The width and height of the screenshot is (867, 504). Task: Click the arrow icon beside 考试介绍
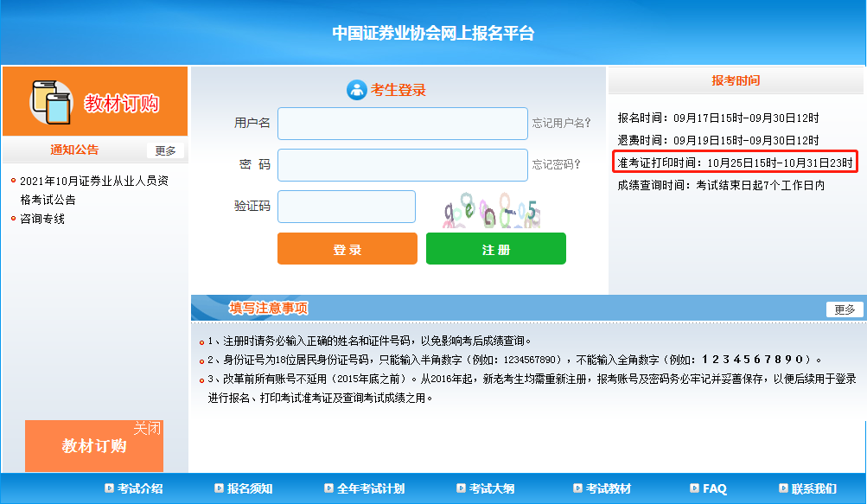(109, 488)
